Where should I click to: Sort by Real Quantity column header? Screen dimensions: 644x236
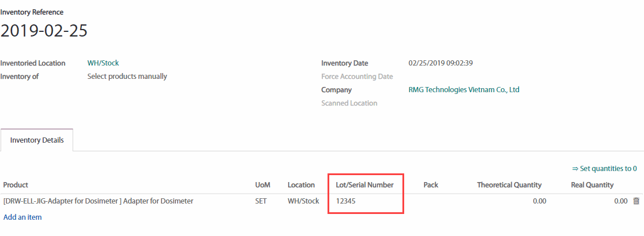click(x=592, y=185)
